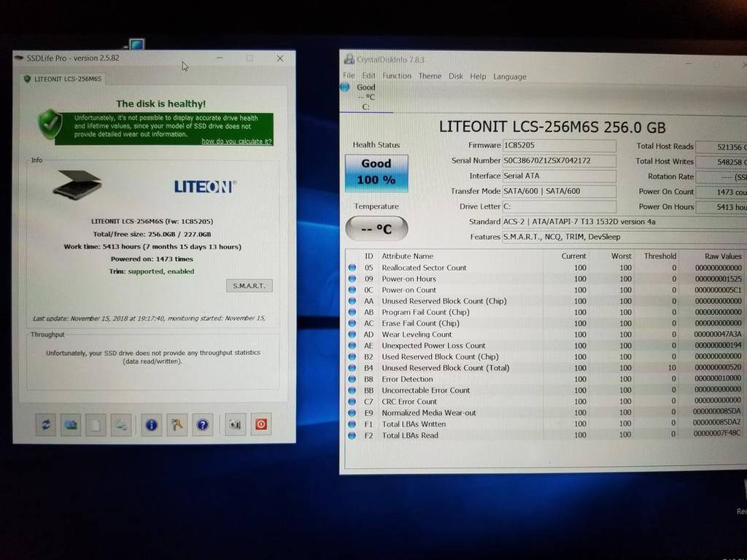Click status circle of Error Detection row
The height and width of the screenshot is (560, 747).
pos(352,379)
